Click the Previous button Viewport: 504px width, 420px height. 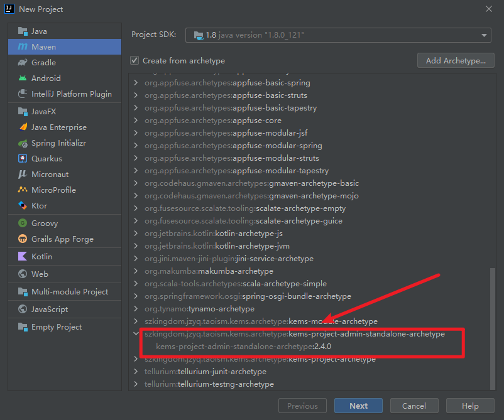coord(302,406)
